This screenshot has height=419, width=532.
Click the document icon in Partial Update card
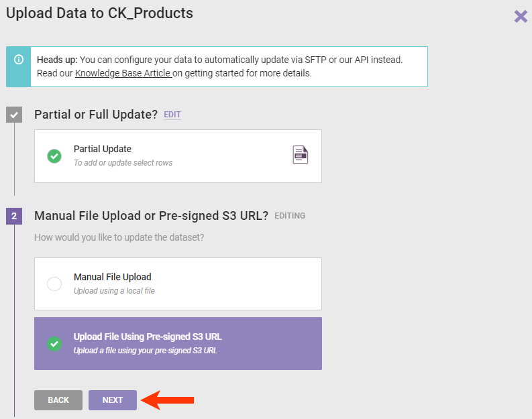[x=301, y=155]
